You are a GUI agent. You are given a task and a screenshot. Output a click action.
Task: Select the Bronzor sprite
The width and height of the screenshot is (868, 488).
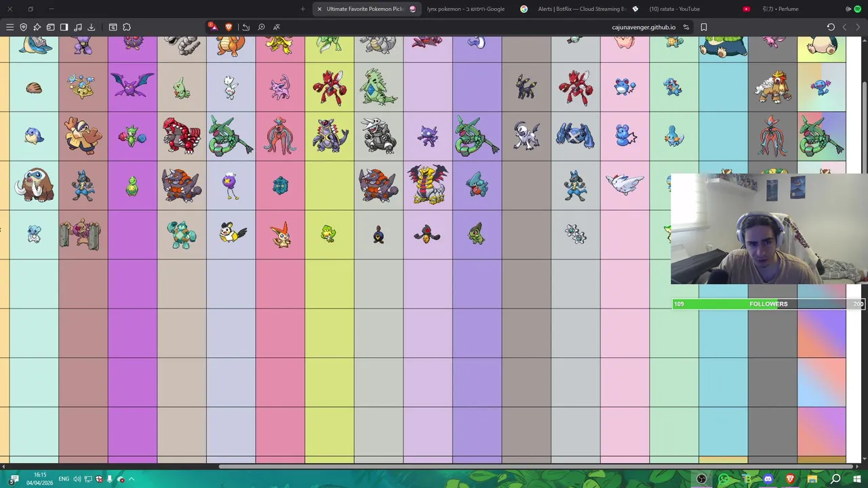280,185
